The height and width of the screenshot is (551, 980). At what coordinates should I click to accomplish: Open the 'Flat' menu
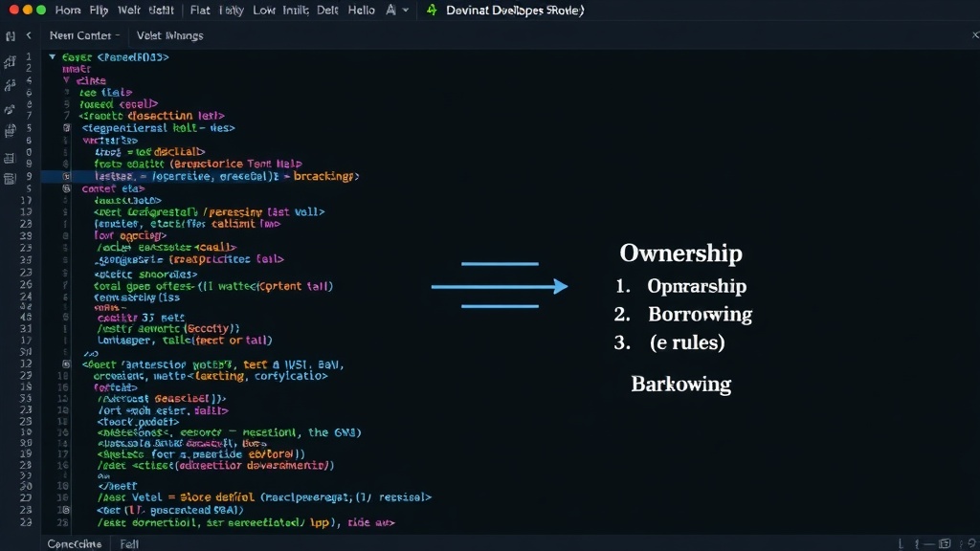[200, 10]
